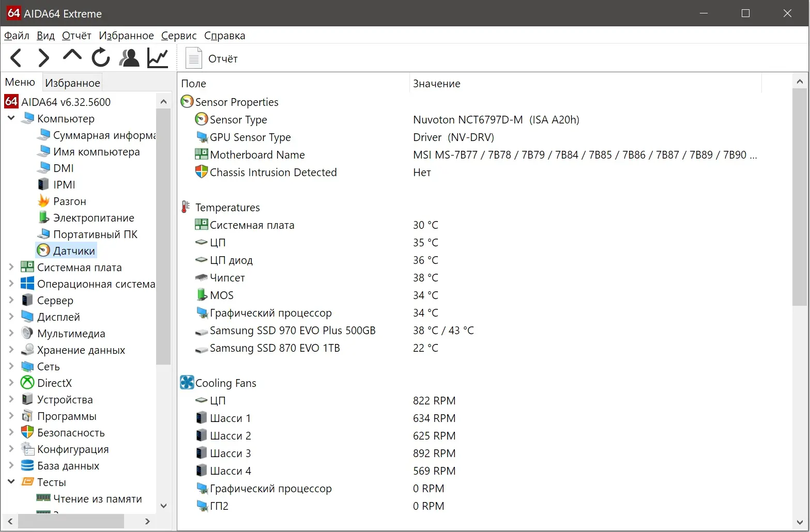Collapse the Тесты tree node
The image size is (810, 532).
pyautogui.click(x=11, y=482)
